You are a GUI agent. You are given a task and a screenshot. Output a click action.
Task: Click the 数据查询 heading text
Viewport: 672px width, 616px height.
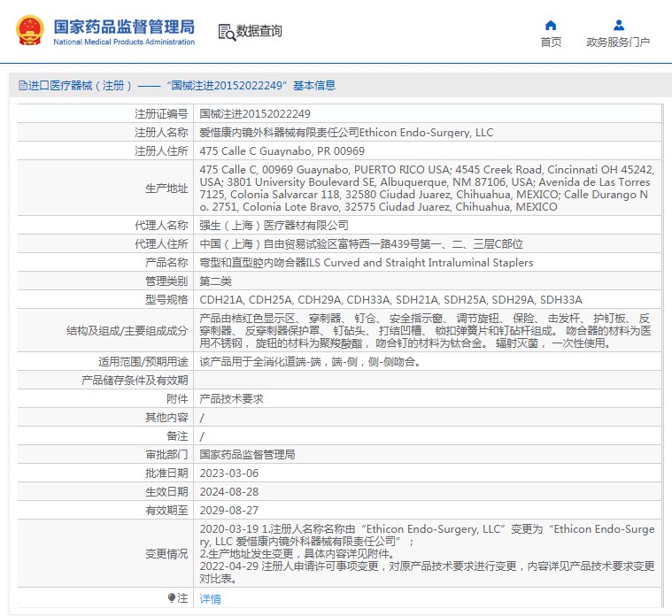(259, 31)
